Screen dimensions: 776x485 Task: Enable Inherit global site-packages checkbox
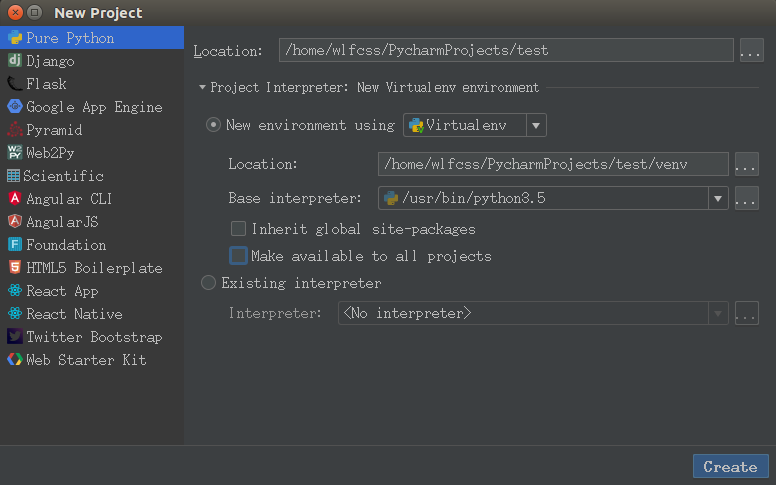(238, 229)
